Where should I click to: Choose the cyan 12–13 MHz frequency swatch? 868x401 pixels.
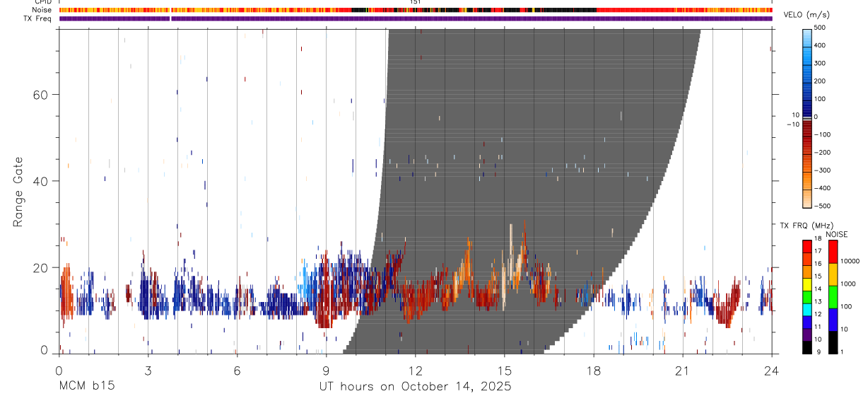[x=807, y=310]
